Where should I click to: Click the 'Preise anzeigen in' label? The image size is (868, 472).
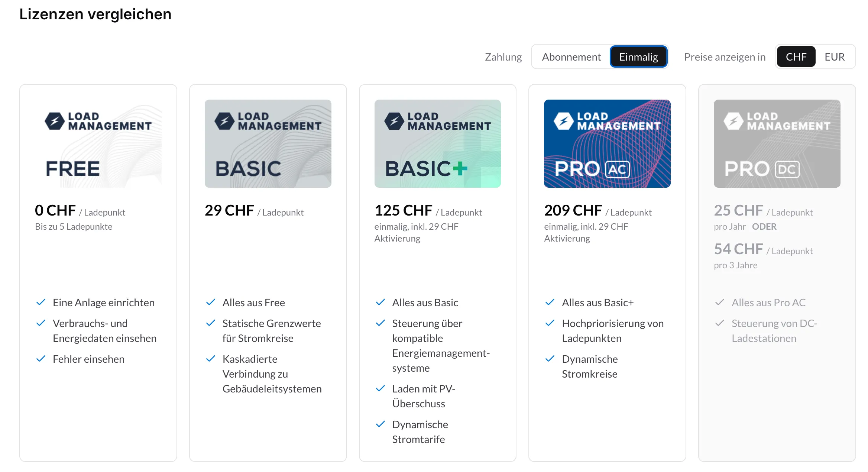(725, 57)
